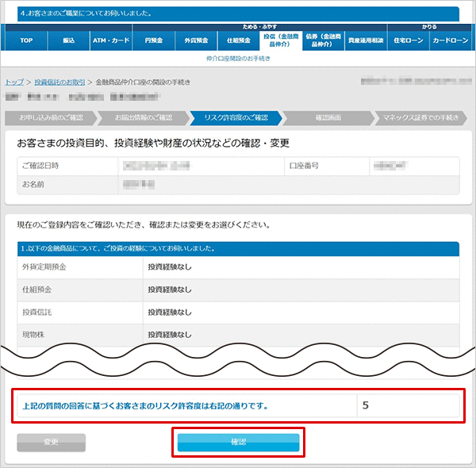The image size is (476, 468).
Task: Open the 振込 menu tab
Action: click(x=69, y=40)
